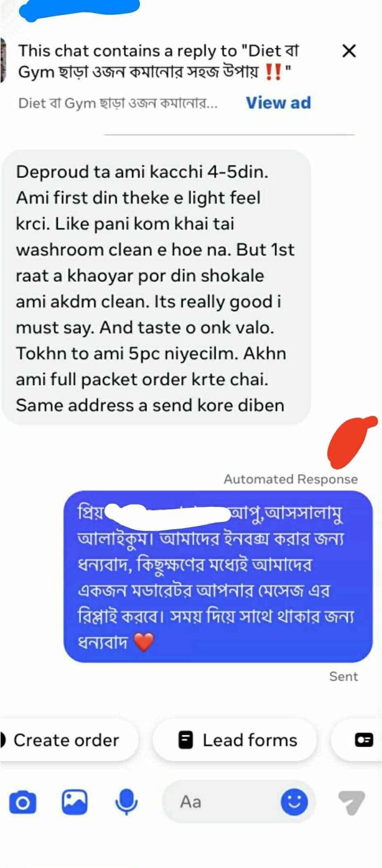Tap the red heart emoji in reply
This screenshot has height=868, width=382.
point(144,642)
